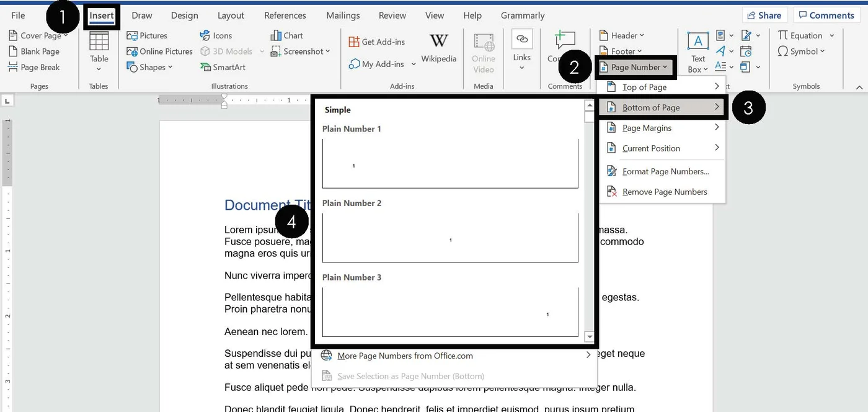Open the Help tab
The width and height of the screenshot is (868, 412).
[472, 16]
